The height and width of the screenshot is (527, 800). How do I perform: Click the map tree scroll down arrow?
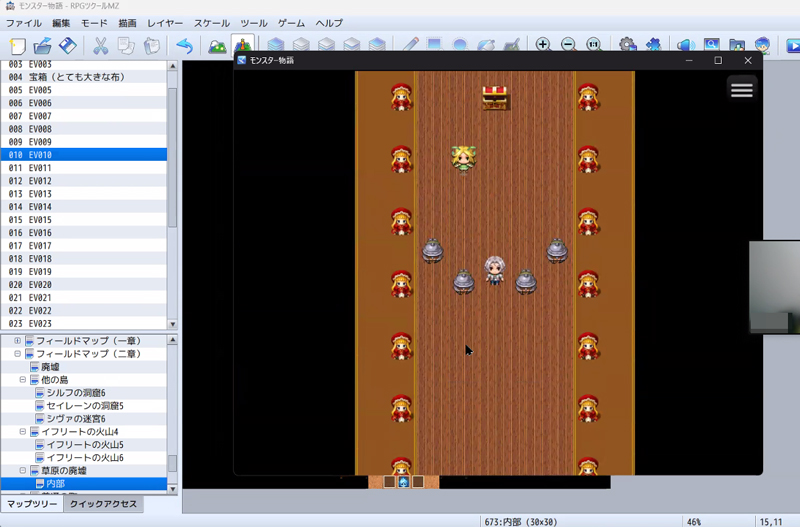(172, 489)
